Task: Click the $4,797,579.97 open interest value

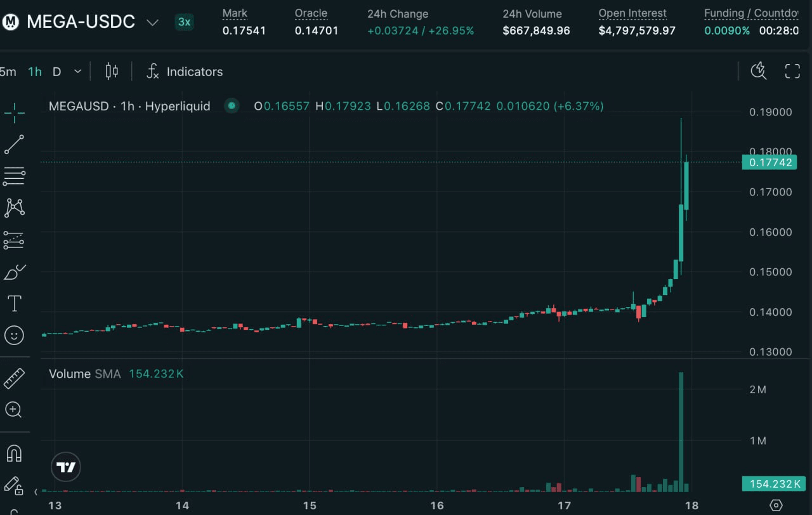Action: (x=637, y=30)
